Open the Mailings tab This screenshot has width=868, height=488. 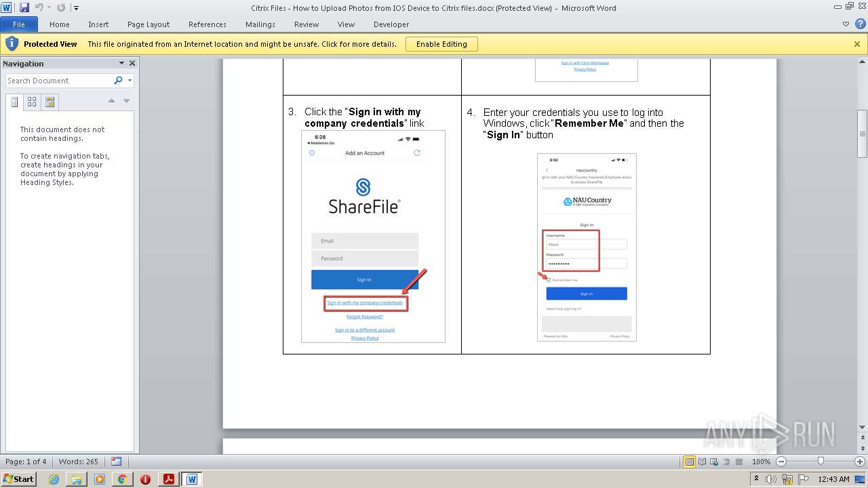[x=260, y=24]
